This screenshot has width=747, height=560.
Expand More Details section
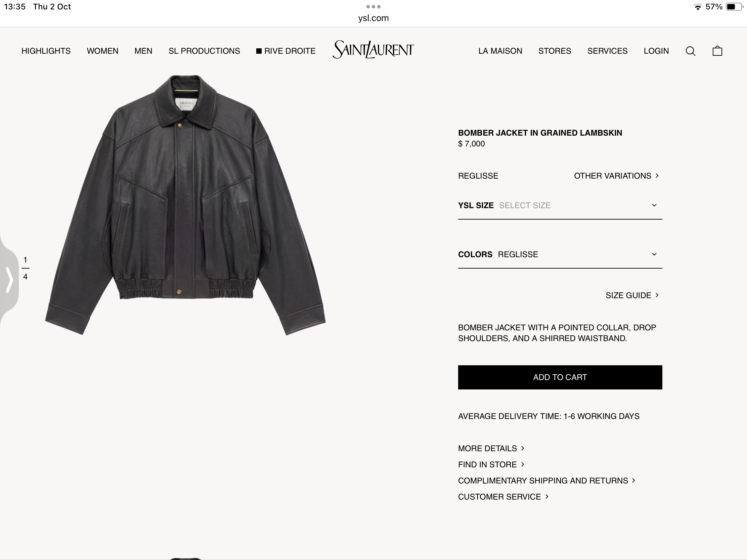[491, 448]
